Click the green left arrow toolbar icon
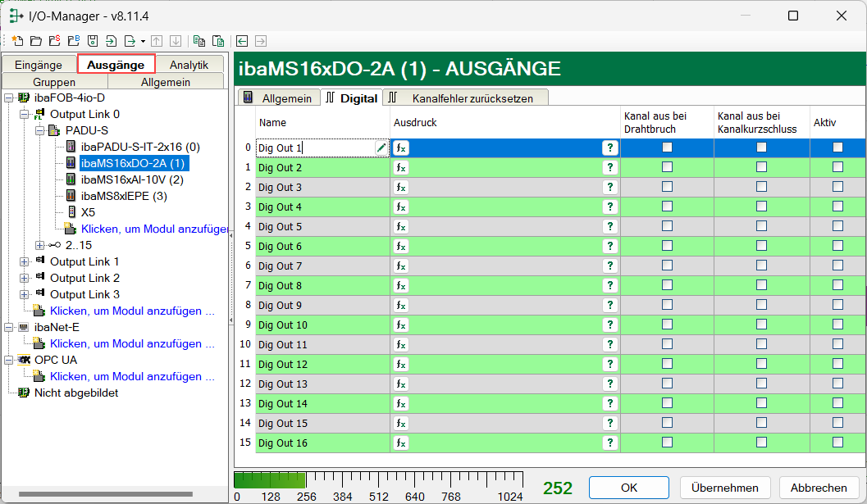Screen dimensions: 867x504 242,41
